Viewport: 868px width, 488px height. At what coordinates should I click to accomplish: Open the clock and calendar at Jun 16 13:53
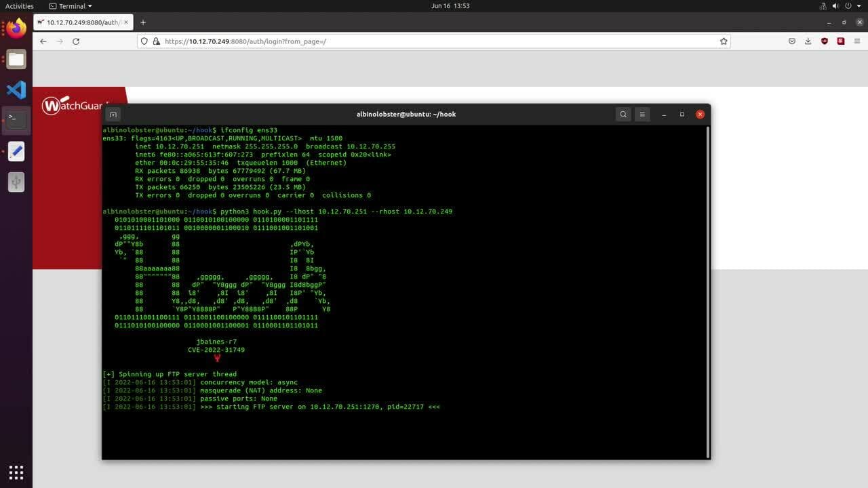coord(450,6)
